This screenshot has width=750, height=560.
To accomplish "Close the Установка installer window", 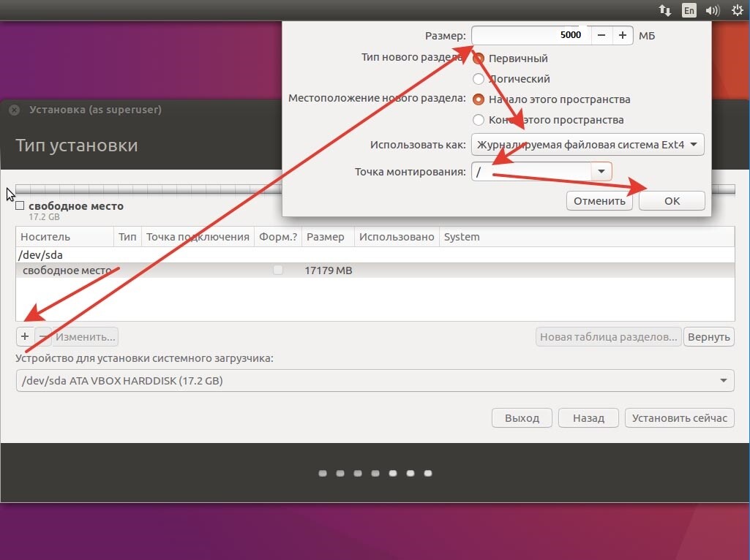I will click(15, 110).
